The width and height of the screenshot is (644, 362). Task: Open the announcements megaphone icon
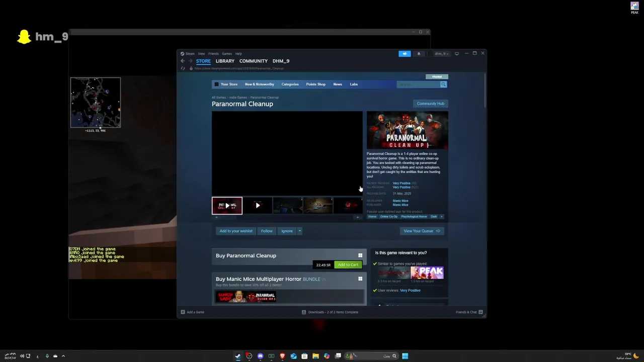pos(405,53)
